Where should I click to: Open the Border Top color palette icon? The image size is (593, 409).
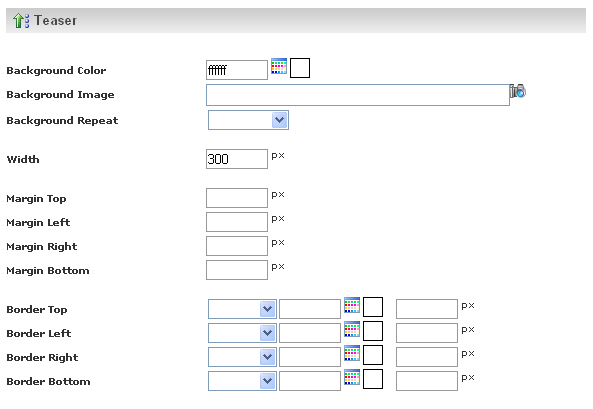click(x=352, y=305)
